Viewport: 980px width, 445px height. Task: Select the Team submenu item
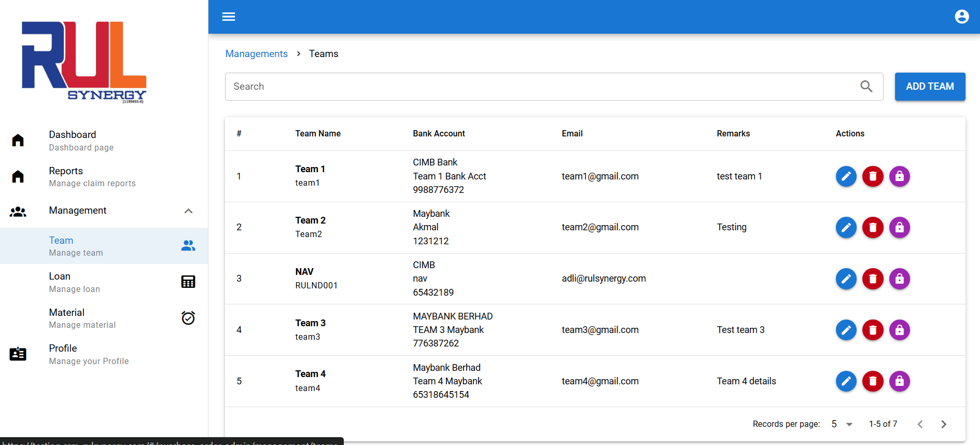coord(104,246)
